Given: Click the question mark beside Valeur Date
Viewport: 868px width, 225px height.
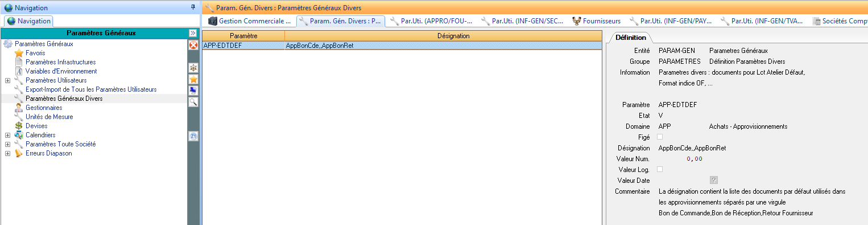Looking at the screenshot, I should (714, 180).
